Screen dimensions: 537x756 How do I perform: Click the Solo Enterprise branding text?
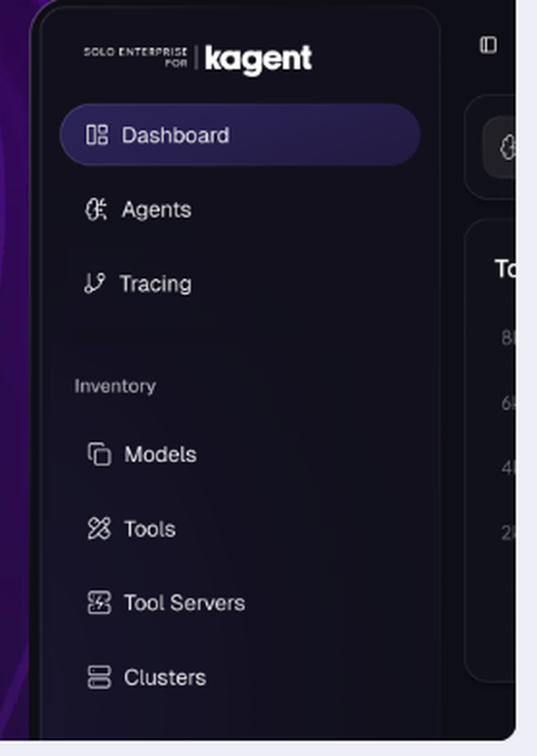pos(136,56)
